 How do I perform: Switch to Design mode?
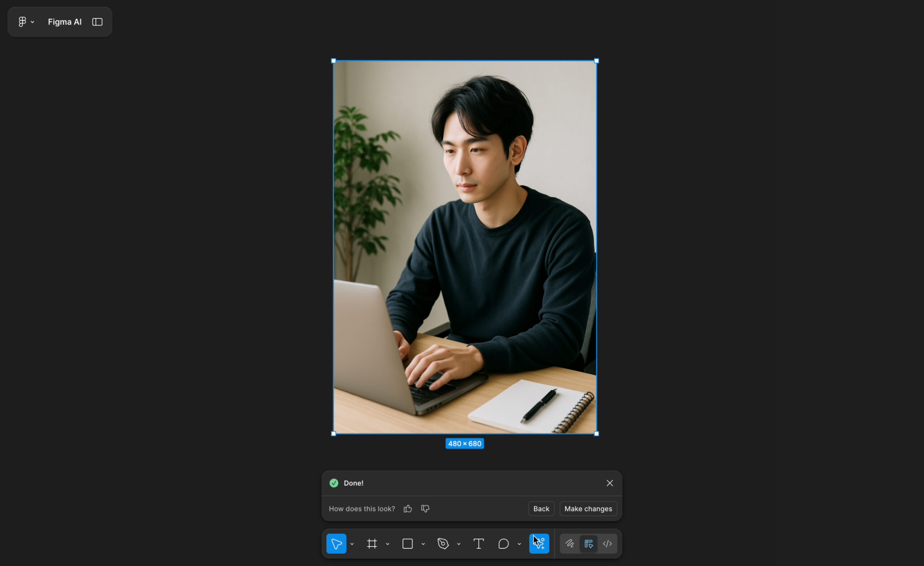click(589, 544)
